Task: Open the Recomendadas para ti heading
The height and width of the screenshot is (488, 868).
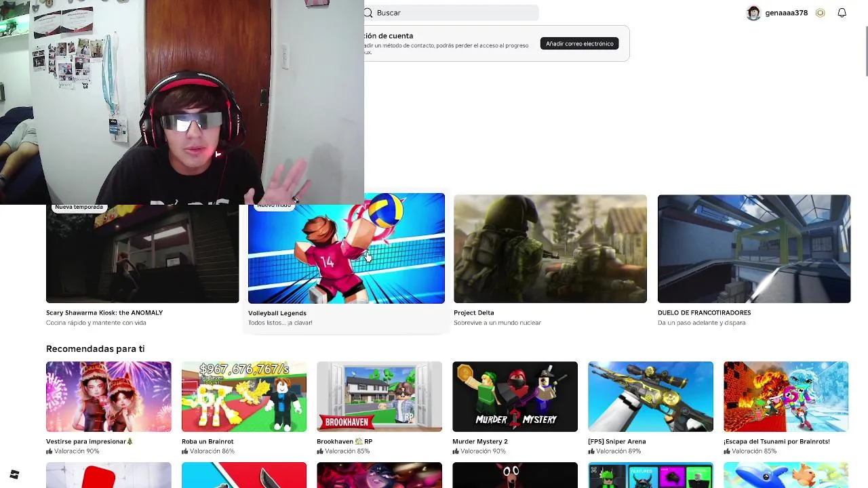Action: pyautogui.click(x=95, y=348)
